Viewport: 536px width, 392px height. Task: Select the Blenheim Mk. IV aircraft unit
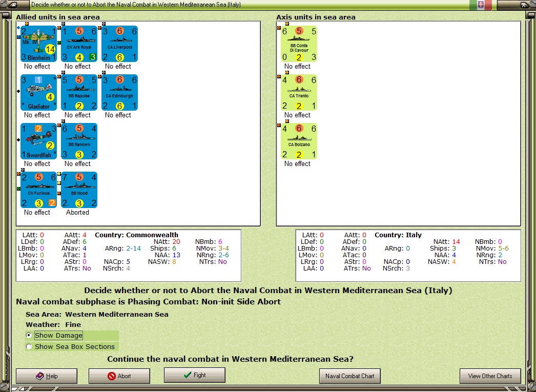click(38, 44)
